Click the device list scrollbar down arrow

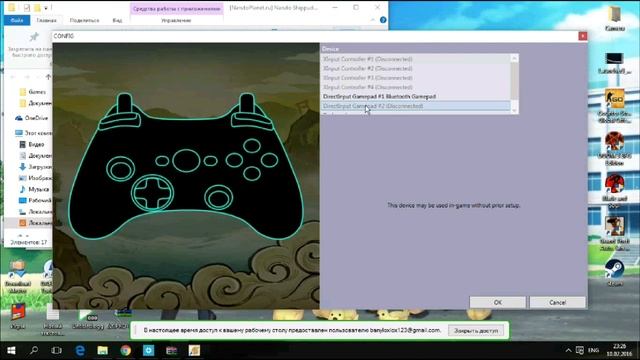(x=514, y=110)
